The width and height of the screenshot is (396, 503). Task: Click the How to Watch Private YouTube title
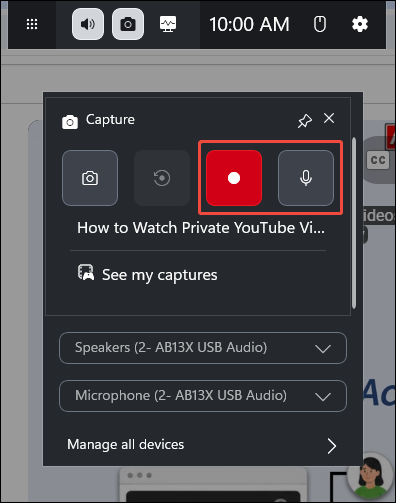click(x=201, y=228)
